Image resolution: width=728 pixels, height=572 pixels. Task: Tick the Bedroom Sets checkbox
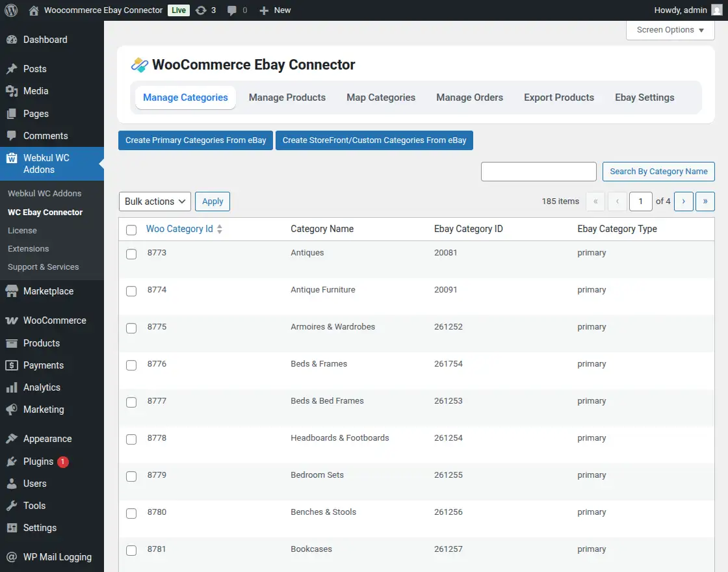point(131,476)
